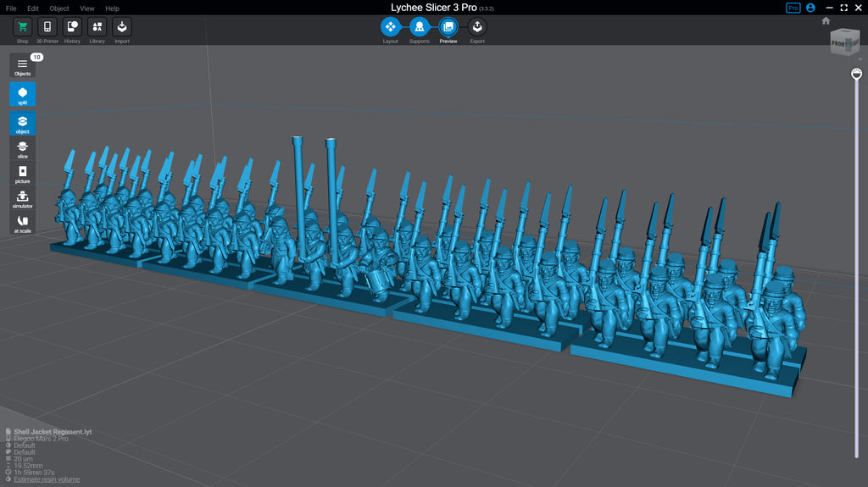
Task: Expand the Objects list panel
Action: [23, 66]
